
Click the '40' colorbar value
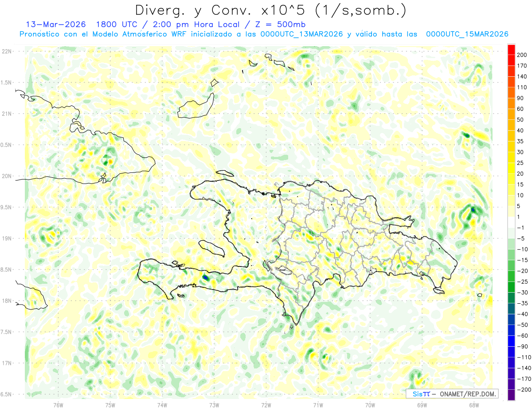pyautogui.click(x=521, y=130)
